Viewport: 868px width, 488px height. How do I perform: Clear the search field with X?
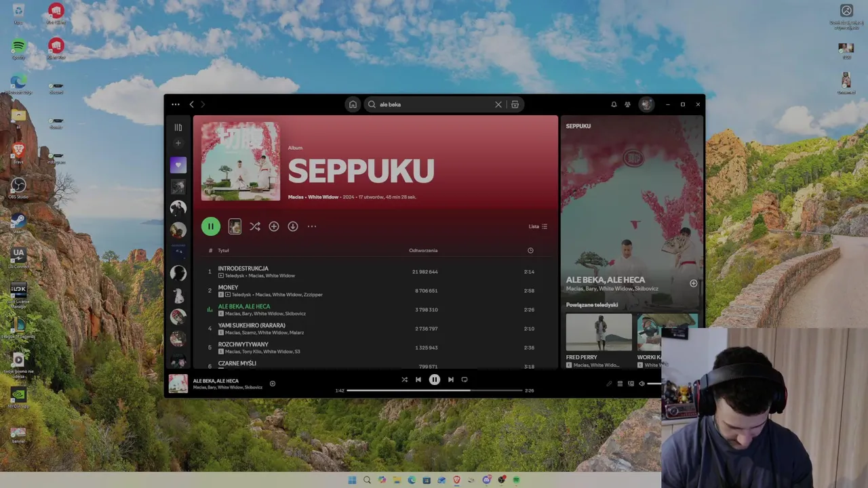pyautogui.click(x=498, y=104)
